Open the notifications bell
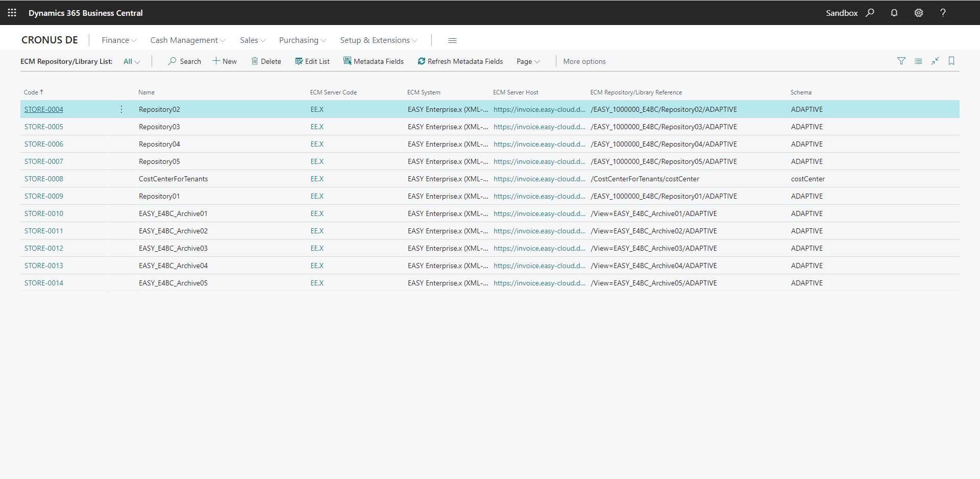The image size is (980, 479). (894, 13)
